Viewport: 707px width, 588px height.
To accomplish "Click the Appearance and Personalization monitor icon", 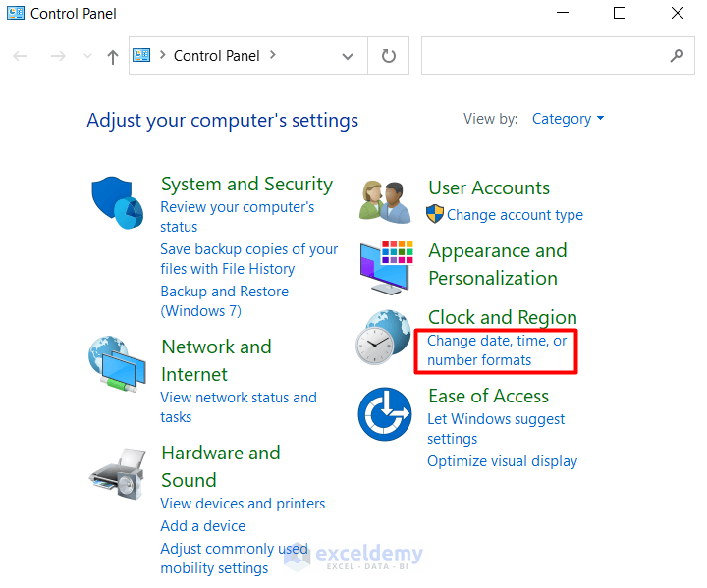I will 386,265.
